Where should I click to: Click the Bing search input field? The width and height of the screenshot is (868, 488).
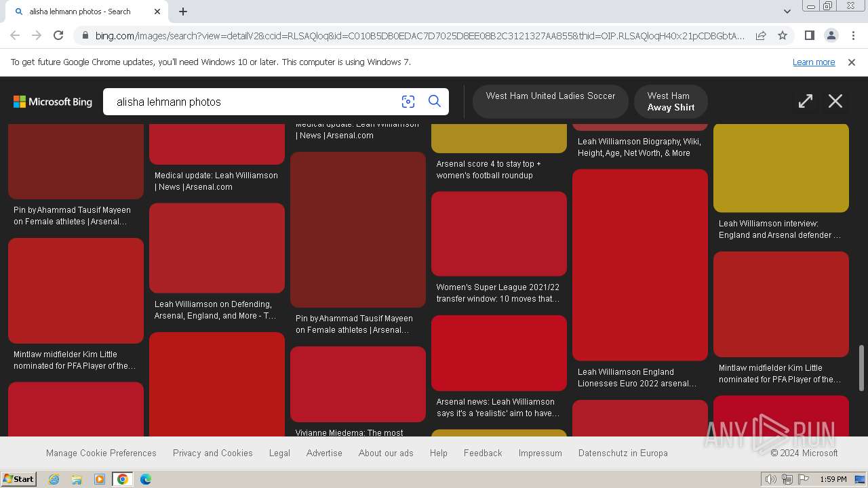click(x=251, y=102)
